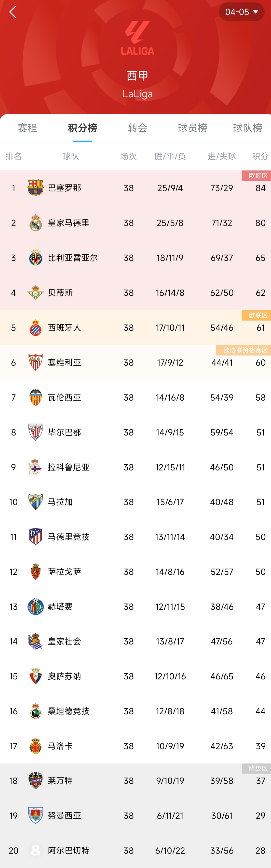Tap the Real Betis crest icon
The image size is (271, 868).
click(35, 293)
